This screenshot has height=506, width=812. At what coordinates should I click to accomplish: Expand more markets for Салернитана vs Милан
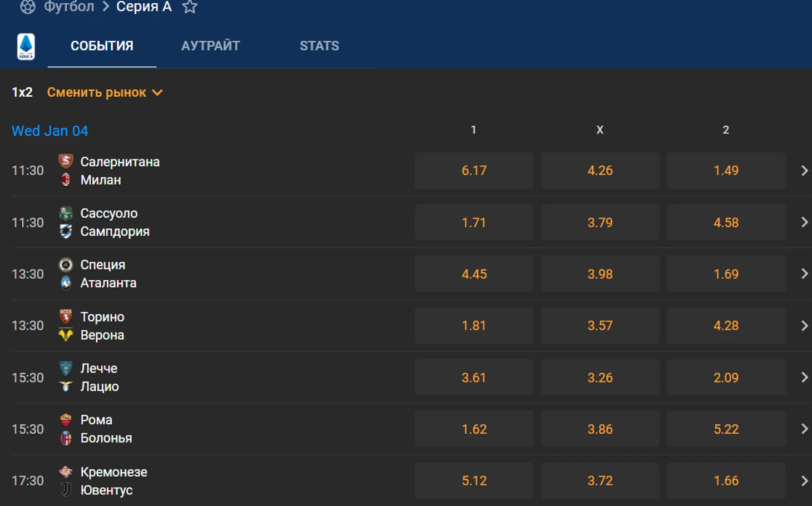point(804,171)
